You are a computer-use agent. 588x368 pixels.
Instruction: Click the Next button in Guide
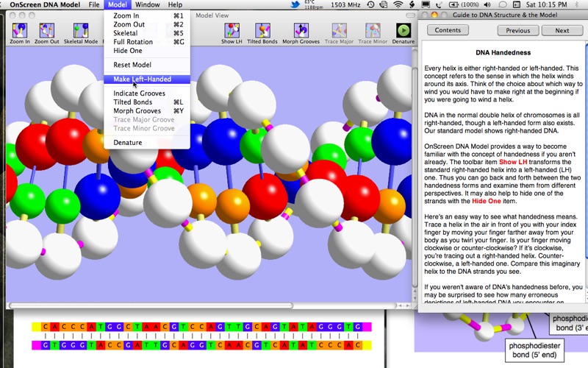coord(562,30)
